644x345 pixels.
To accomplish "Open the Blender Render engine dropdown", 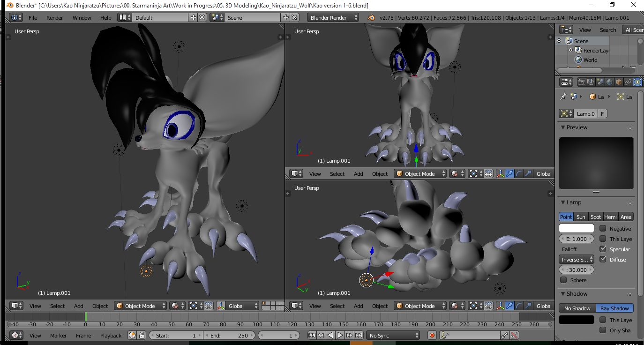I will click(333, 17).
